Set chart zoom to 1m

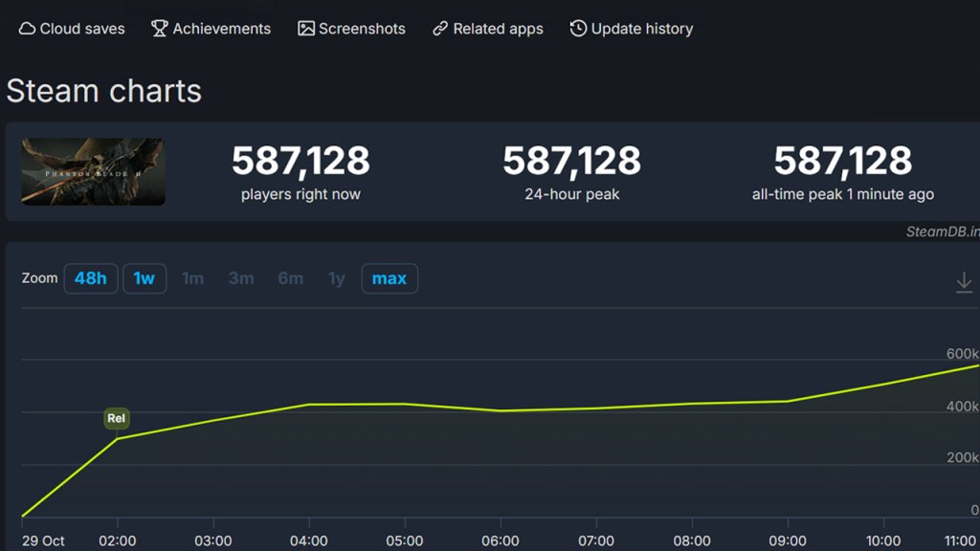click(192, 278)
